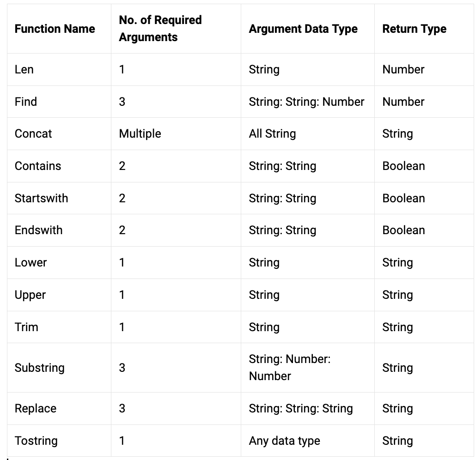476x460 pixels.
Task: Select the Endswith function name cell
Action: click(38, 230)
